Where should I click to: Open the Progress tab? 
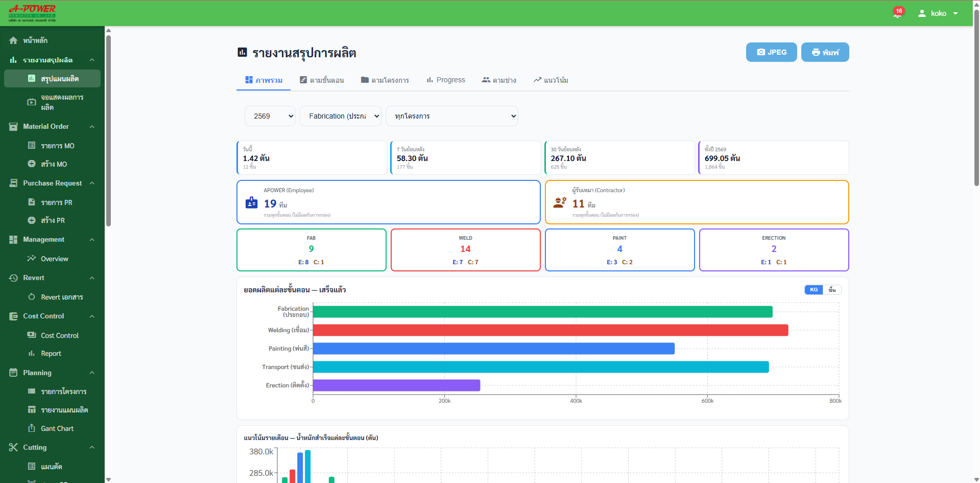pyautogui.click(x=446, y=80)
